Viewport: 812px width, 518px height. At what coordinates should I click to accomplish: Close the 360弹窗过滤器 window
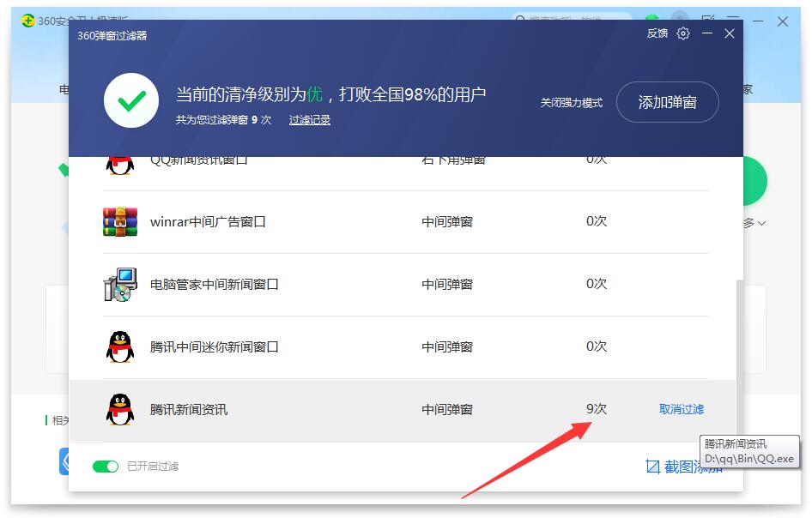(x=729, y=33)
